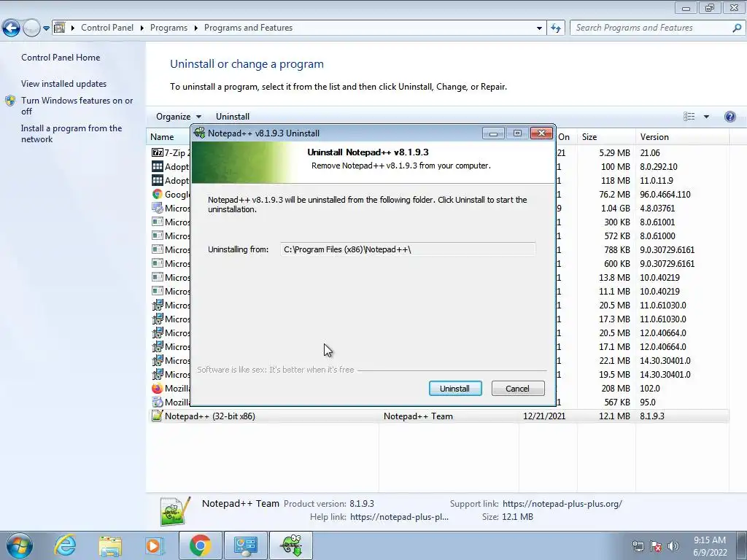
Task: Click the volume speaker tray icon
Action: pyautogui.click(x=673, y=546)
